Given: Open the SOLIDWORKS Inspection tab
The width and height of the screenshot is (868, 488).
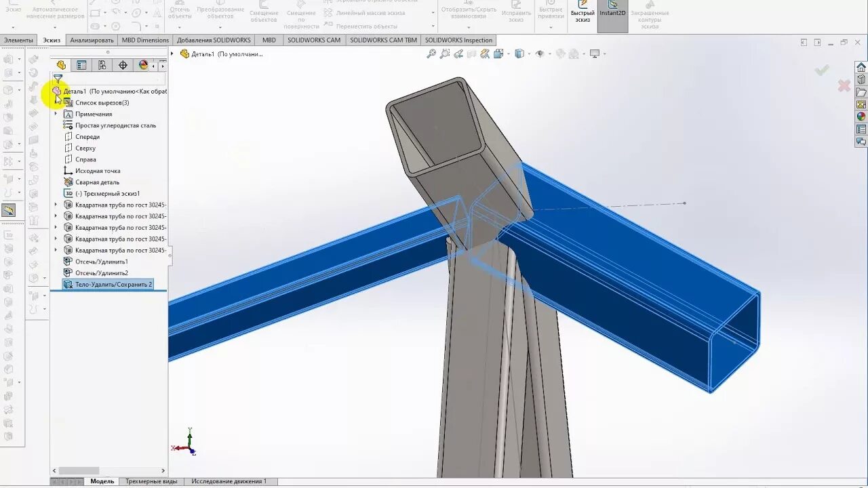Looking at the screenshot, I should tap(458, 40).
